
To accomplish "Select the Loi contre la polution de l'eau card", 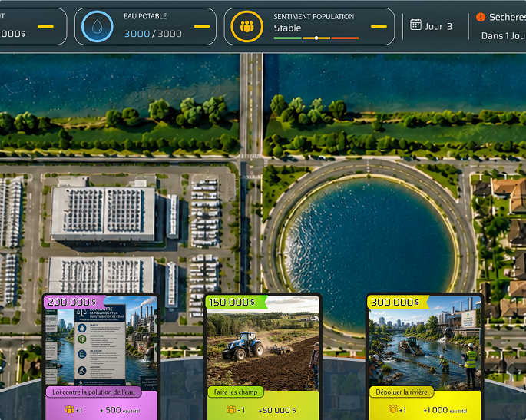I will (x=101, y=356).
